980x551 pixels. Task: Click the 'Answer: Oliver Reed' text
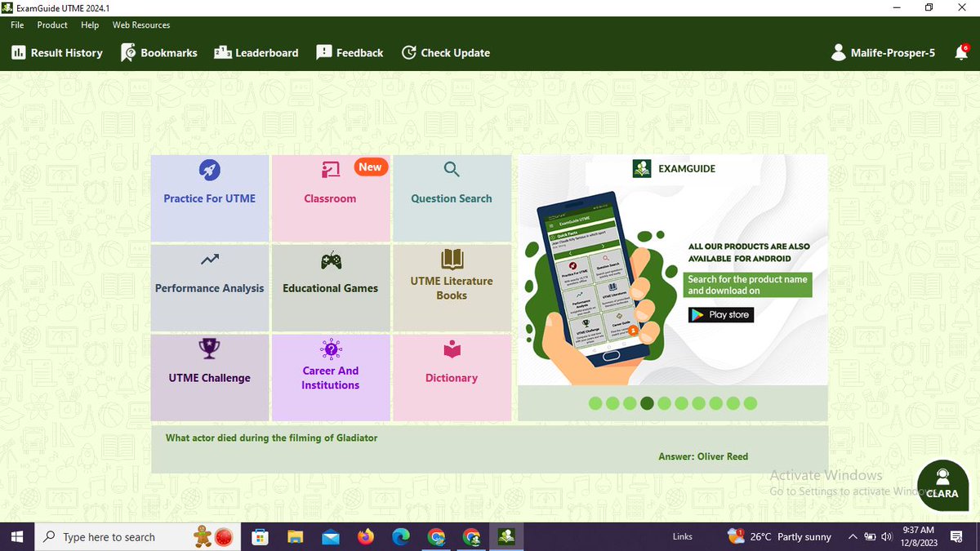click(703, 456)
